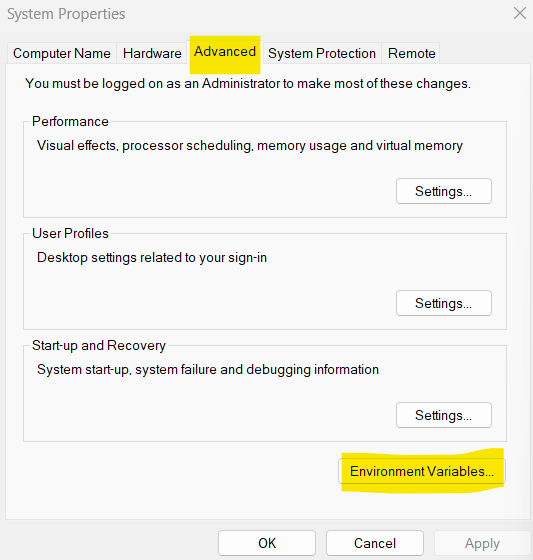Click the System Properties title text
The height and width of the screenshot is (560, 533).
pos(66,14)
